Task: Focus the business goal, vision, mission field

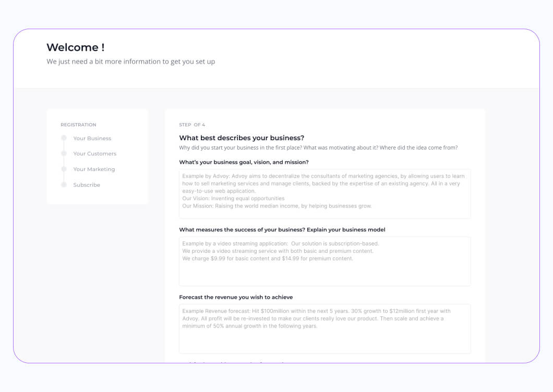Action: pos(325,194)
